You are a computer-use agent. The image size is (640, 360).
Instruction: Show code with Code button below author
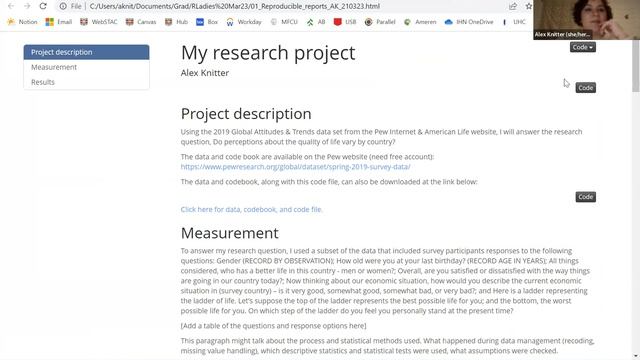point(585,88)
